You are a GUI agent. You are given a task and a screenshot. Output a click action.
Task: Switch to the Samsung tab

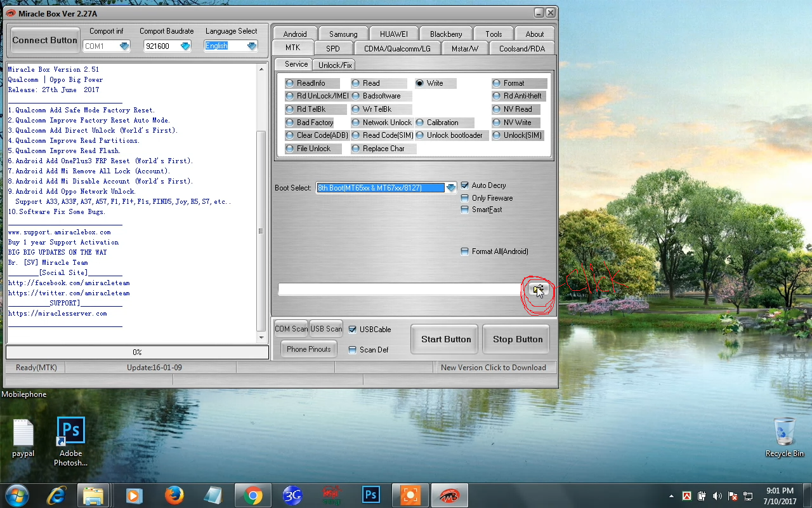[343, 34]
